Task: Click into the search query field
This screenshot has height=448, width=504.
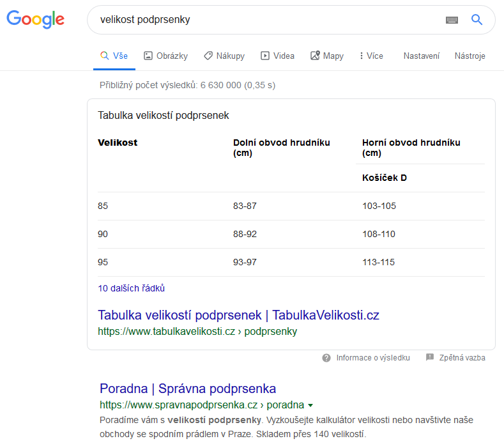Action: (x=267, y=20)
